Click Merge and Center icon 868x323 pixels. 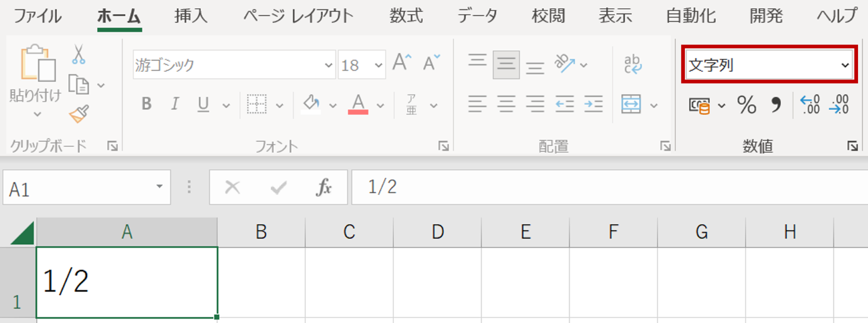tap(631, 104)
